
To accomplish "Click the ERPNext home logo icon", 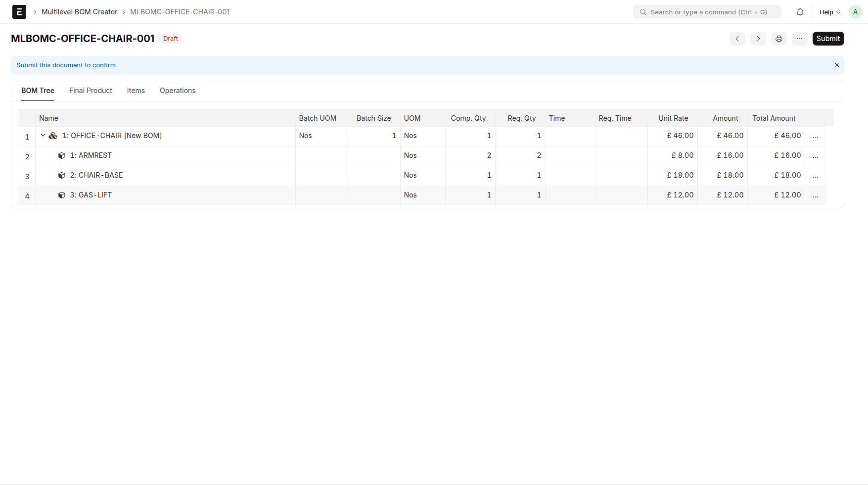I will tap(19, 12).
